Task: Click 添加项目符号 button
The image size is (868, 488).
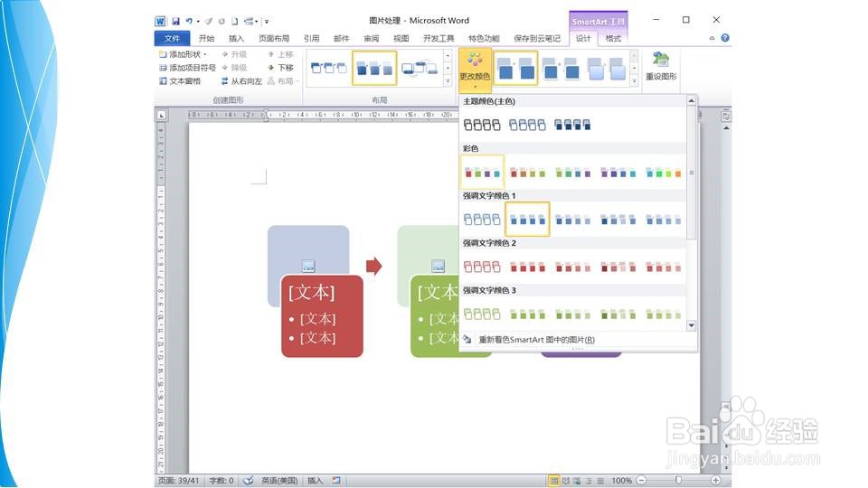Action: point(187,68)
